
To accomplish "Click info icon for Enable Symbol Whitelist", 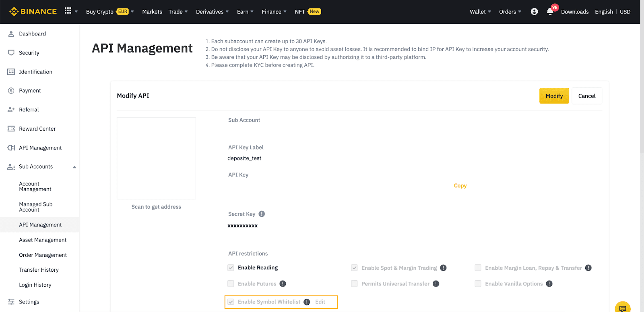I will click(x=307, y=302).
